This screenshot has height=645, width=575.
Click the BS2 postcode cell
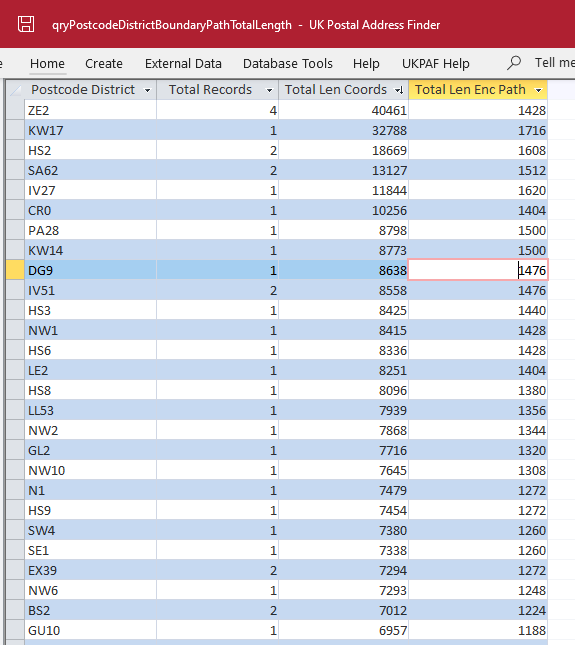[90, 610]
